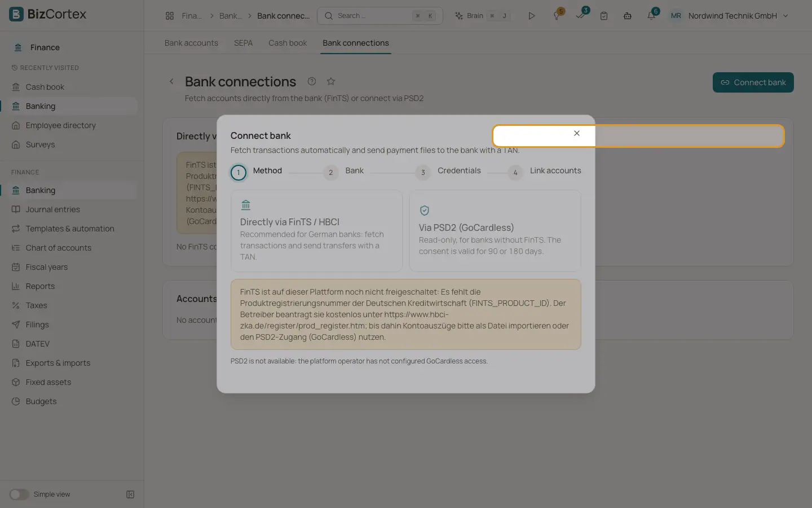Screen dimensions: 812x508
Task: Select step 2 Bank in the wizard
Action: coord(343,172)
